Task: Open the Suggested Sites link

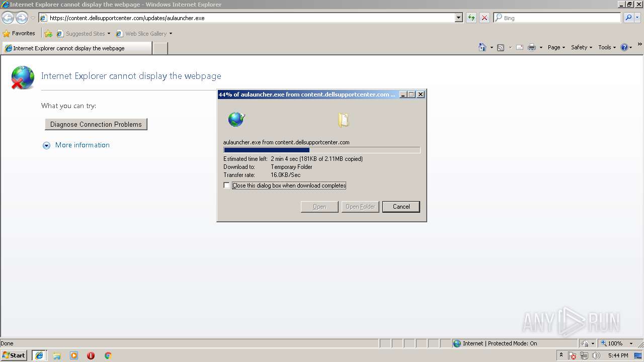Action: pos(83,34)
